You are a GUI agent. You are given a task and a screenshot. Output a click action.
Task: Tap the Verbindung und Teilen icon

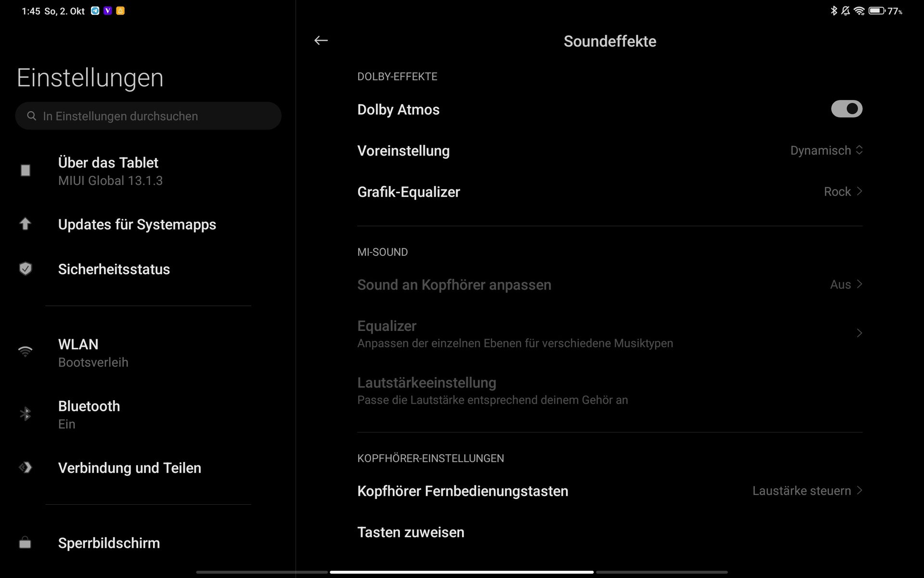[25, 467]
